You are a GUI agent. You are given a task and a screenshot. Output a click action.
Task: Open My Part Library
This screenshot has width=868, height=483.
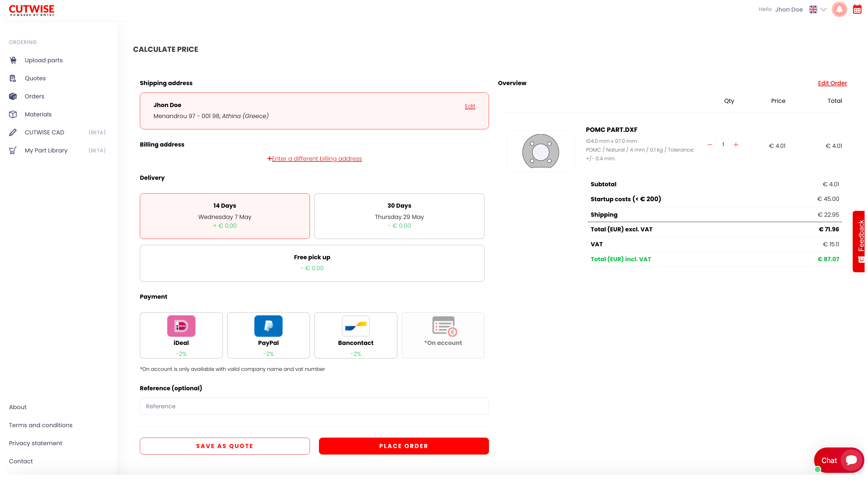coord(46,150)
